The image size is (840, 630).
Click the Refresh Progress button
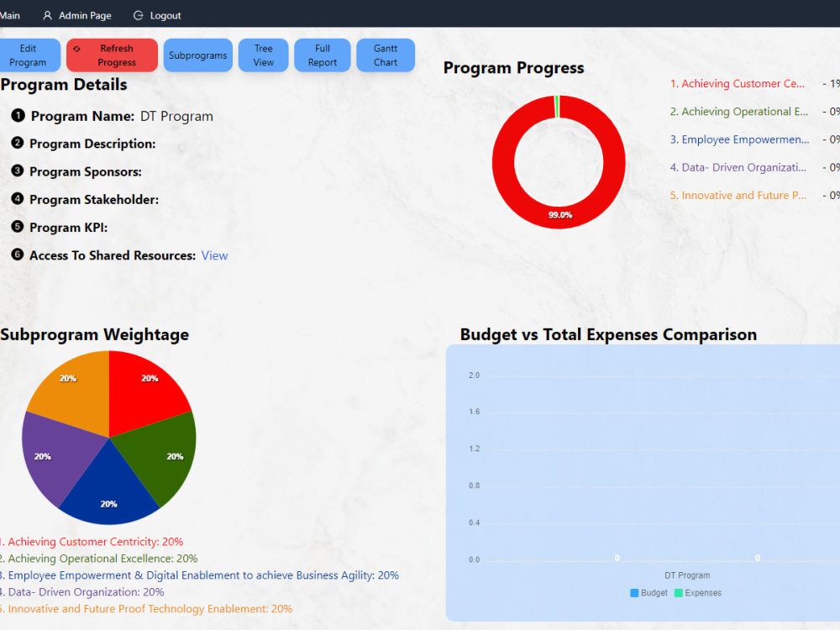112,55
